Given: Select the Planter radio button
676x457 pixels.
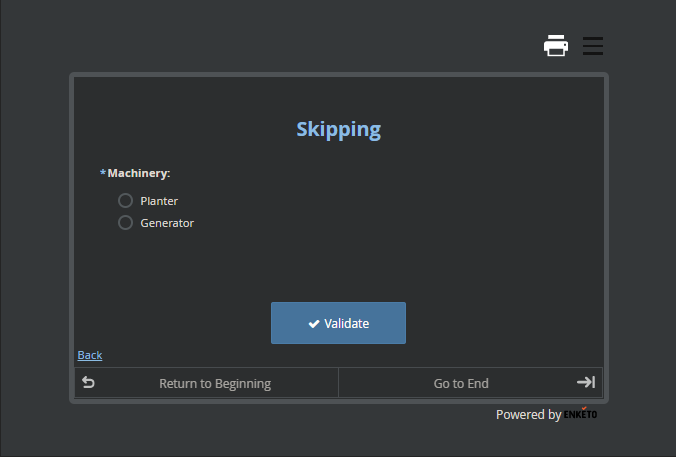Looking at the screenshot, I should tap(125, 200).
